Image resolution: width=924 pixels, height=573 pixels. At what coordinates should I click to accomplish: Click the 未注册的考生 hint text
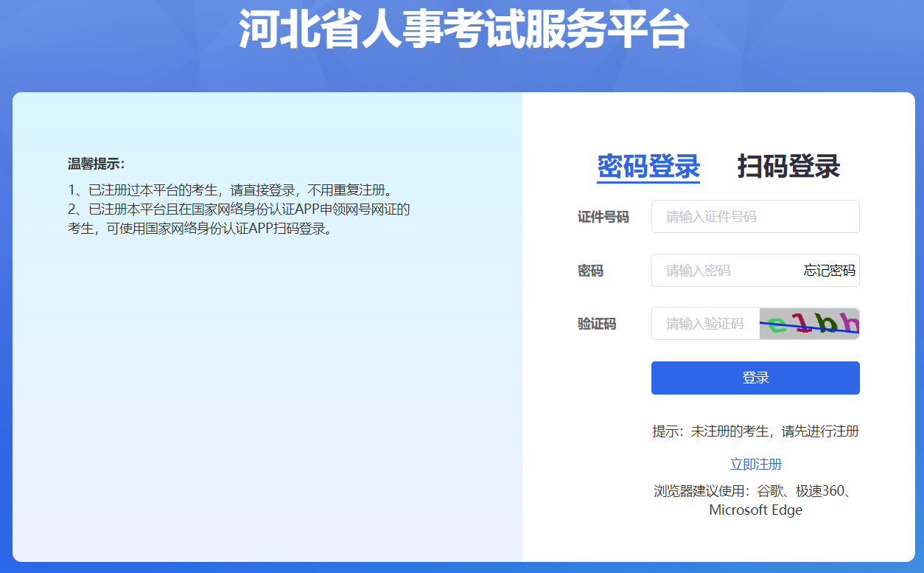[755, 431]
